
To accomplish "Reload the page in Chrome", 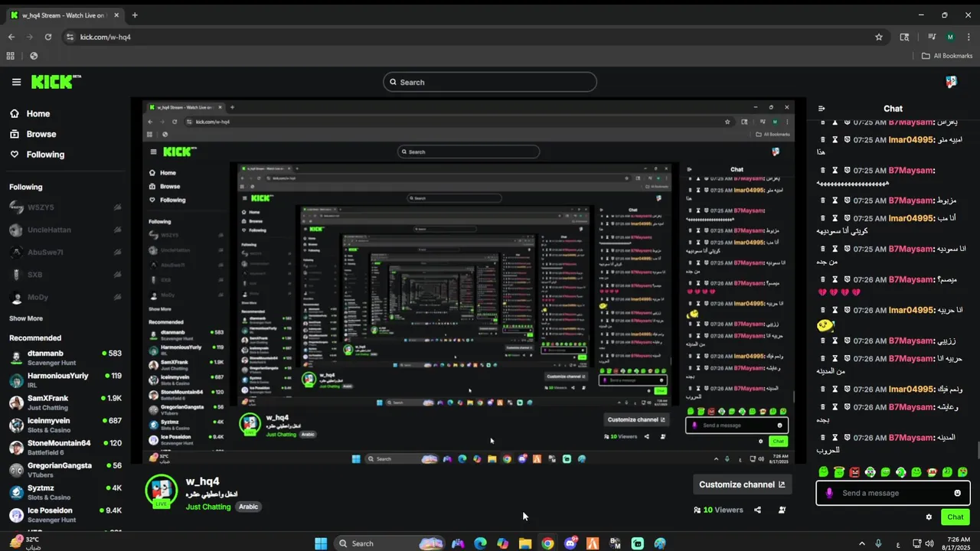I will pos(48,37).
